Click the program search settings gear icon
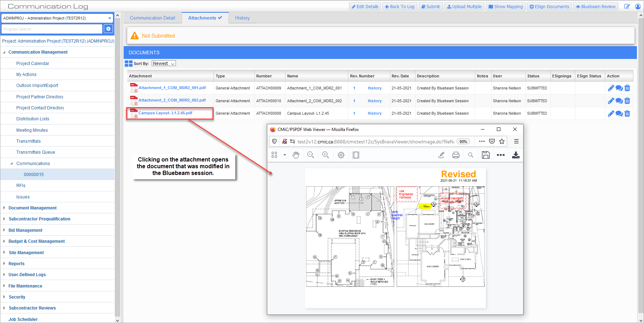This screenshot has width=644, height=323. pos(108,29)
